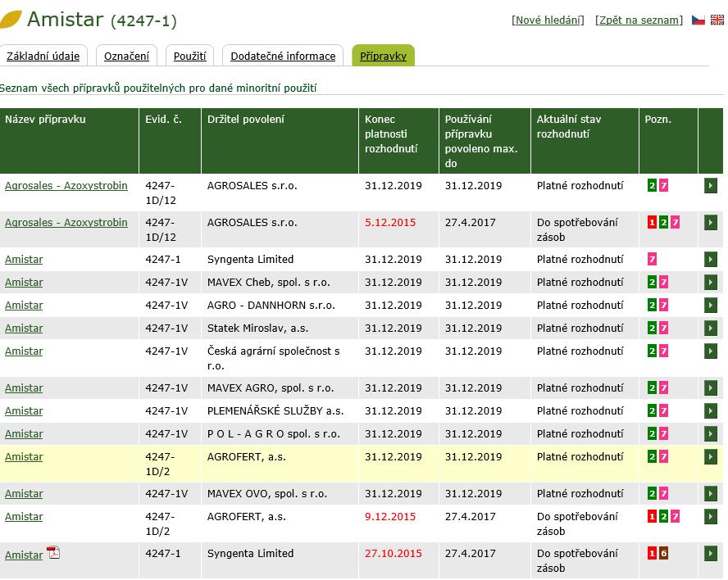Screen dimensions: 728x580
Task: Open arrow for Česká agrární společnost row
Action: (710, 351)
